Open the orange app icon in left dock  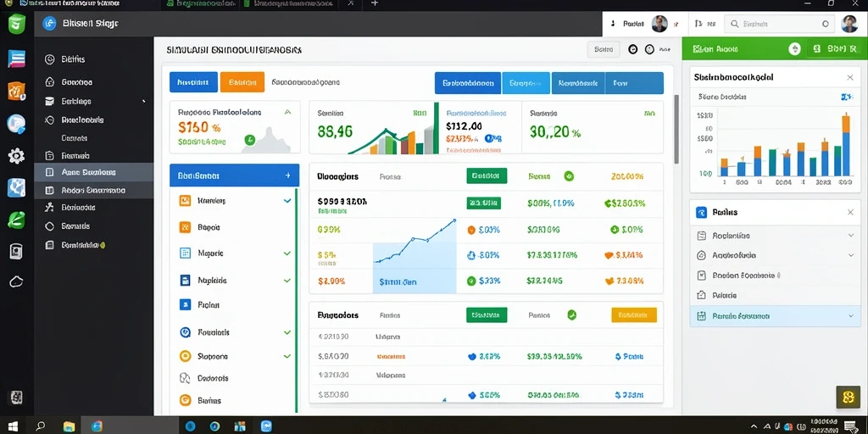click(x=17, y=91)
